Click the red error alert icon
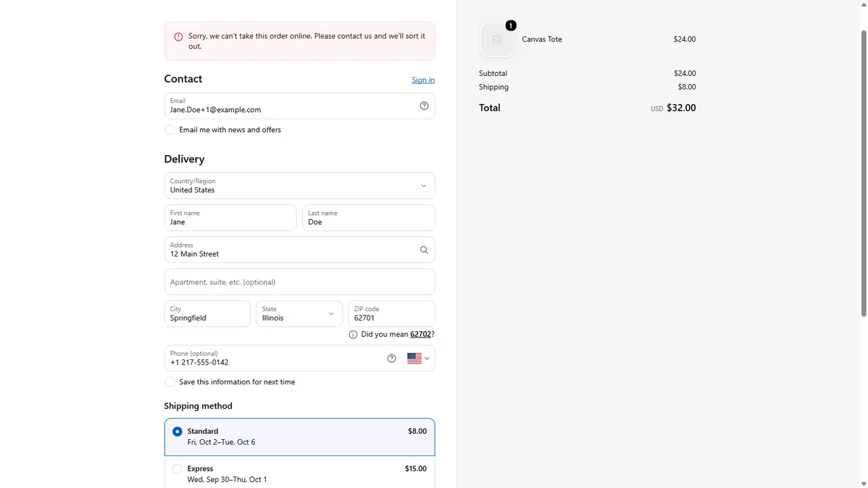 coord(178,37)
